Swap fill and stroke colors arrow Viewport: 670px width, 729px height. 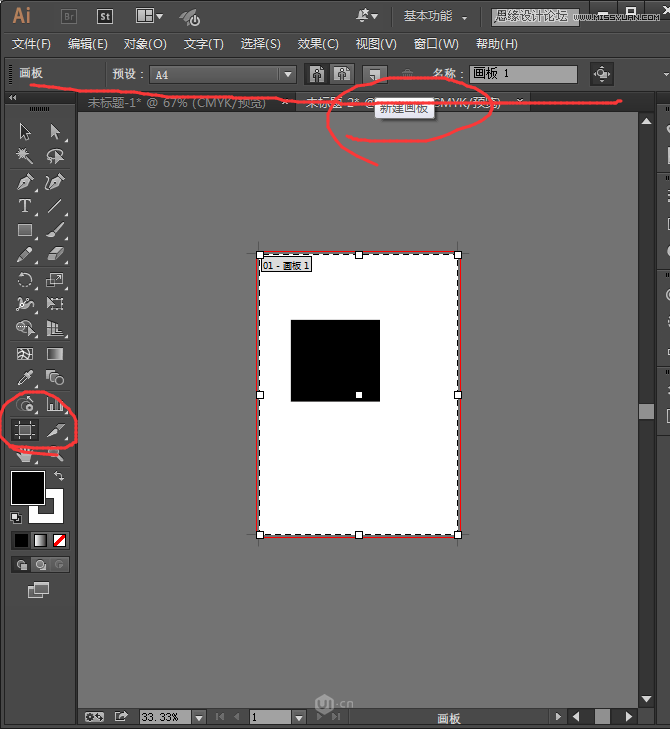[59, 476]
